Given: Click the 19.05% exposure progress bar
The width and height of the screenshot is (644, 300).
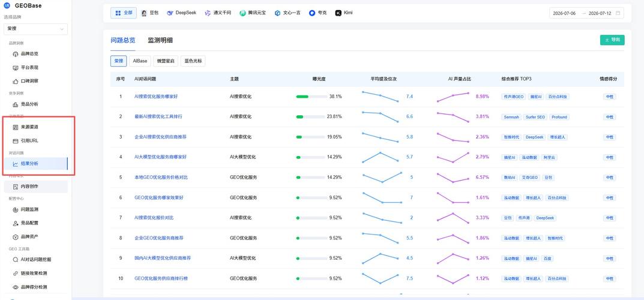Looking at the screenshot, I should (310, 137).
